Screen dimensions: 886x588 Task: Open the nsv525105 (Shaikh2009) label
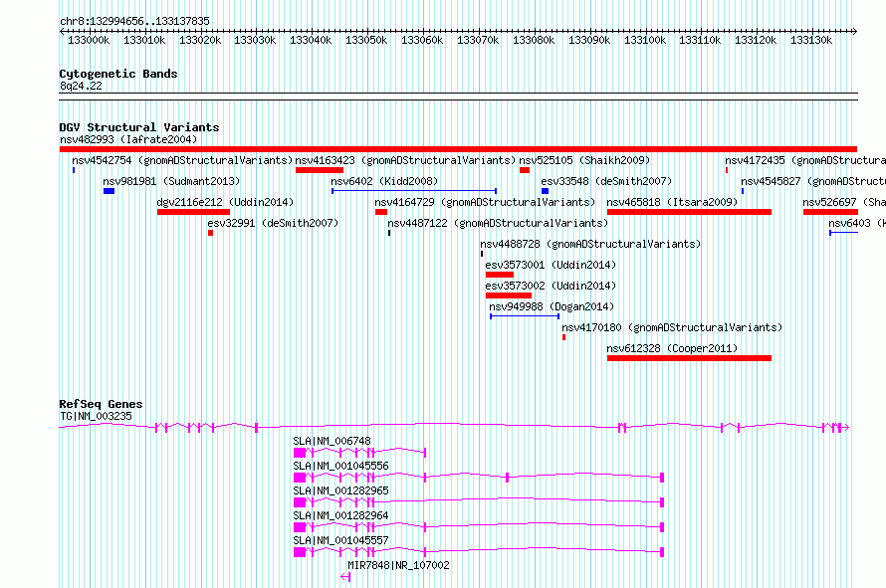pos(584,160)
